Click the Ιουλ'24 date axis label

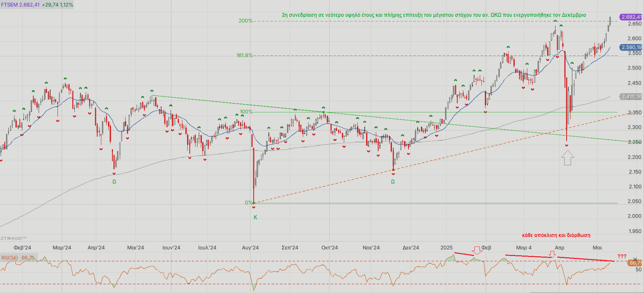click(207, 248)
